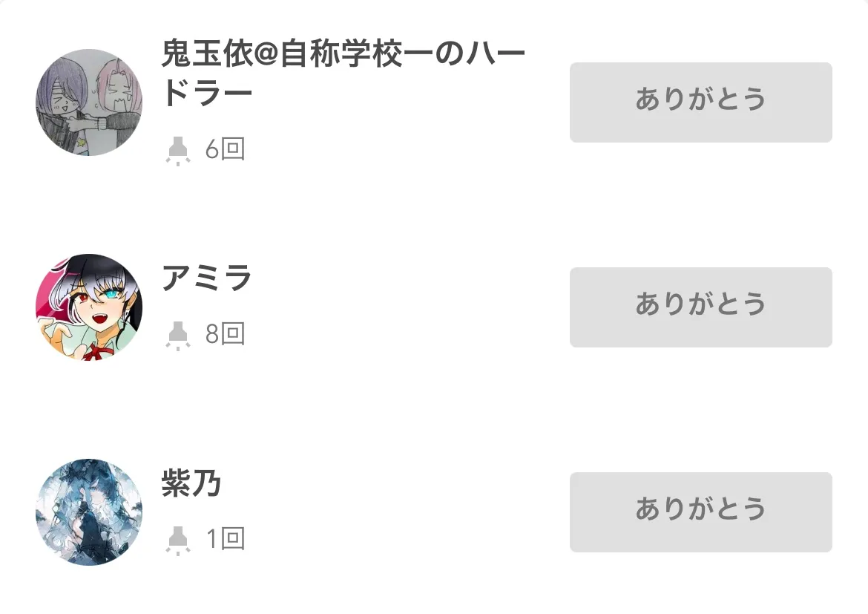Click the cheer light icon beside 8回
This screenshot has width=868, height=614.
coord(178,335)
